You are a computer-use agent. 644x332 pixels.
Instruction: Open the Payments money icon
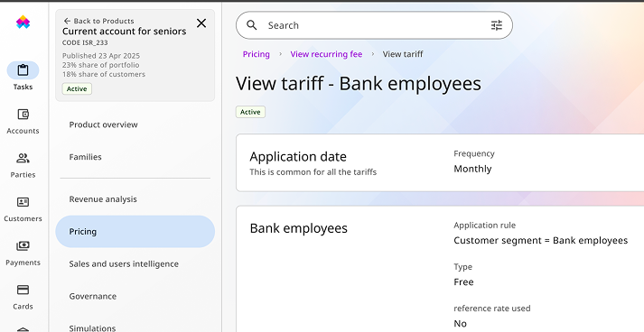coord(23,245)
